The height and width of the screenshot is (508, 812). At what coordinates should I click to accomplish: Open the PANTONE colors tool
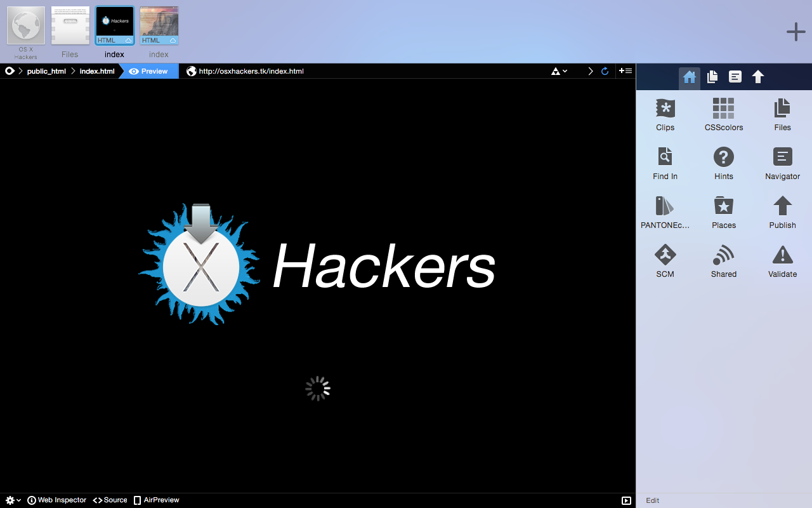(665, 213)
